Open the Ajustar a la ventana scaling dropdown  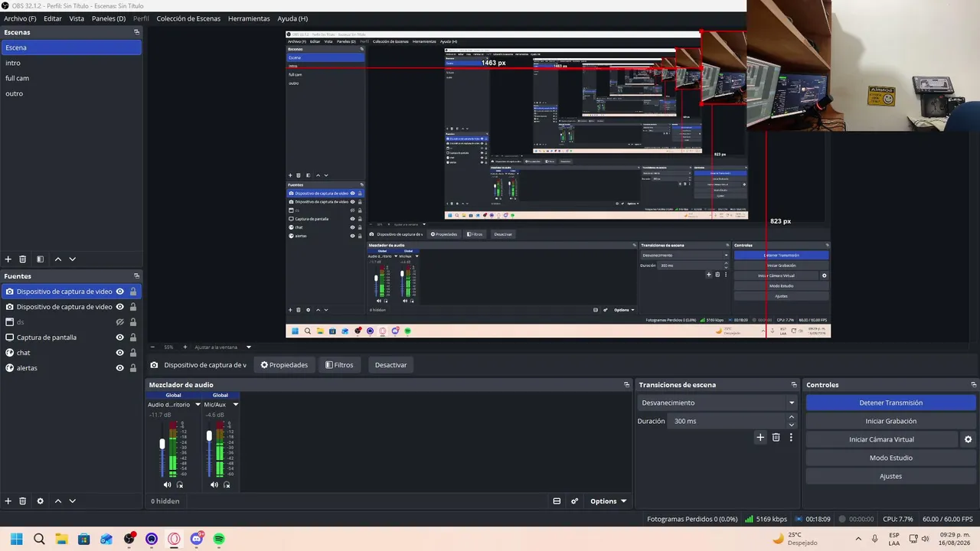click(x=222, y=347)
